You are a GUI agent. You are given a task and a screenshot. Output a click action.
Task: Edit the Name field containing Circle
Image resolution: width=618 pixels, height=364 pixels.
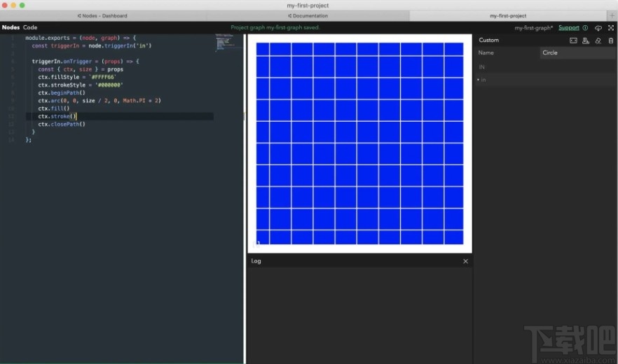pos(577,52)
